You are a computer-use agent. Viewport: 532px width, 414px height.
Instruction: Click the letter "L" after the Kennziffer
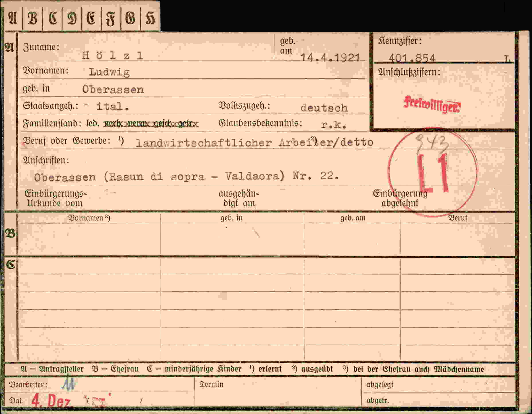click(507, 59)
